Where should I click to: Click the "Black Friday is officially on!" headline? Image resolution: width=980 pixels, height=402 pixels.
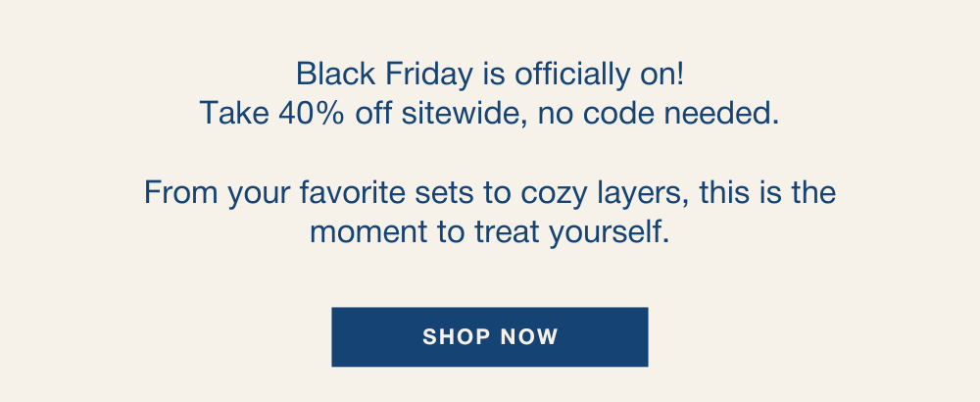point(489,74)
